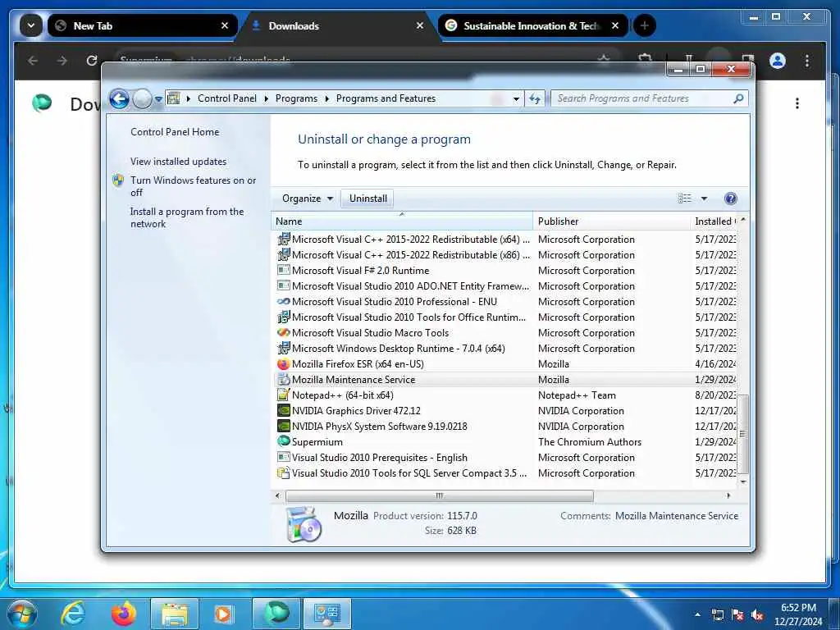Click the shield icon beside Windows features
Viewport: 840px width, 630px height.
[x=118, y=180]
